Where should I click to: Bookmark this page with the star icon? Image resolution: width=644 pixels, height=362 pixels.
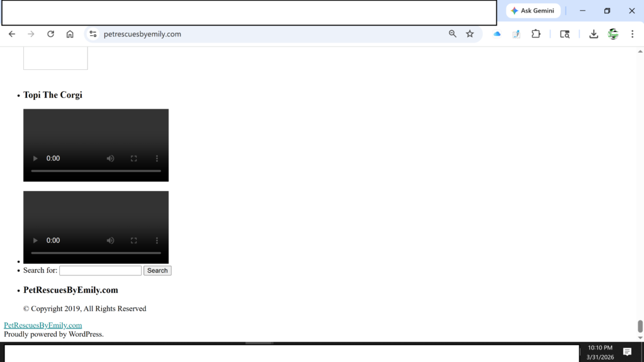click(470, 34)
